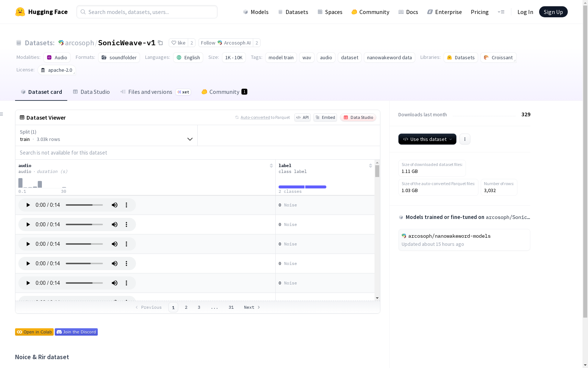Toggle the left sidebar outline icon
Viewport: 588px width, 368px height.
1,114
